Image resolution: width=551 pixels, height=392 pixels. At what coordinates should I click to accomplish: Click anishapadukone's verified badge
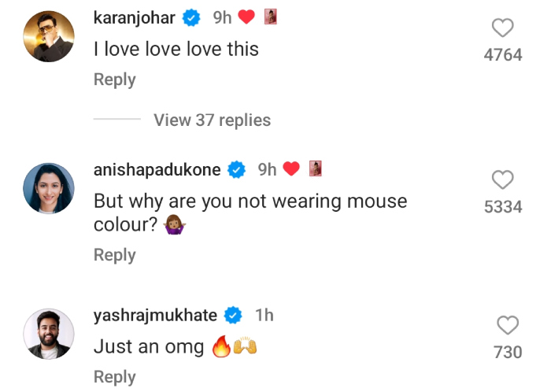click(x=236, y=169)
